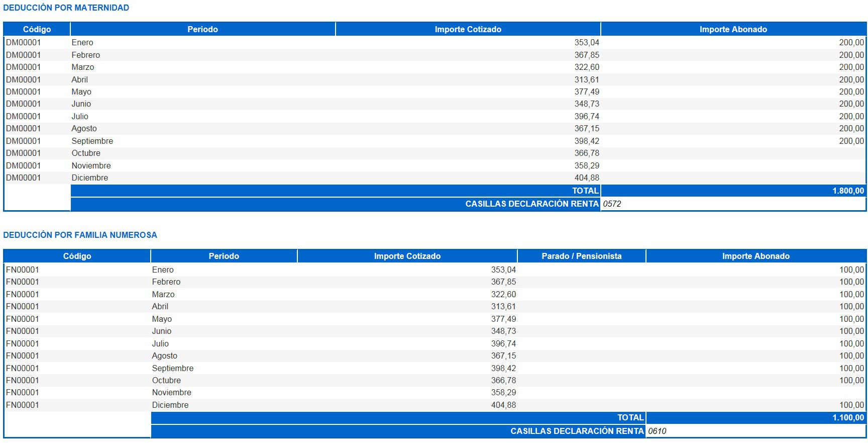This screenshot has width=868, height=443.
Task: Click the 'Parado / Pensionista' column header
Action: 581,256
